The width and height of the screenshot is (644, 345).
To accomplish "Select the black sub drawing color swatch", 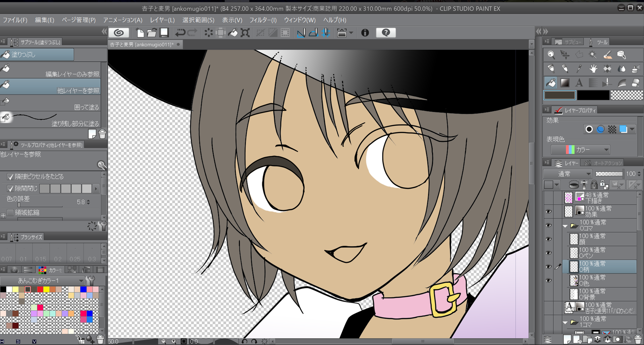I will tap(593, 95).
